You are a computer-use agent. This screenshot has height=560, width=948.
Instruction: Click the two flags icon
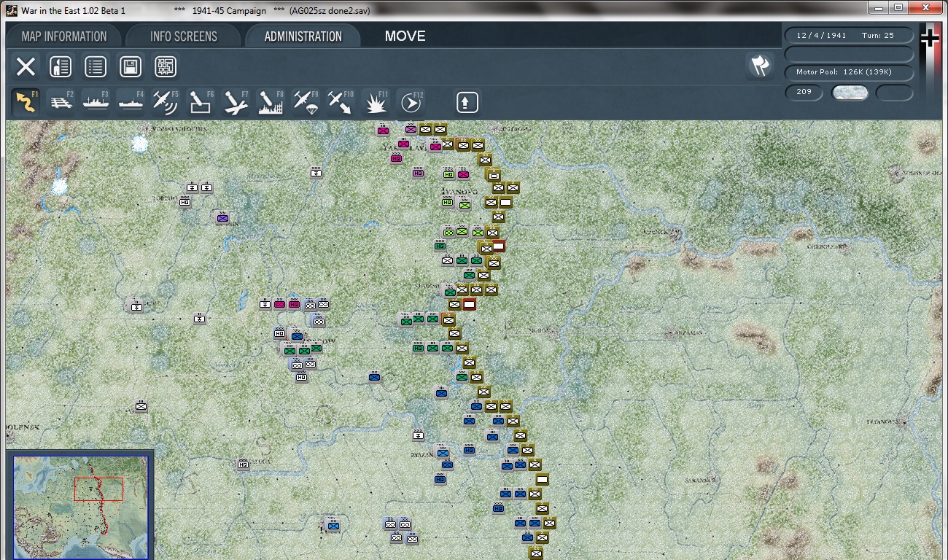[760, 66]
